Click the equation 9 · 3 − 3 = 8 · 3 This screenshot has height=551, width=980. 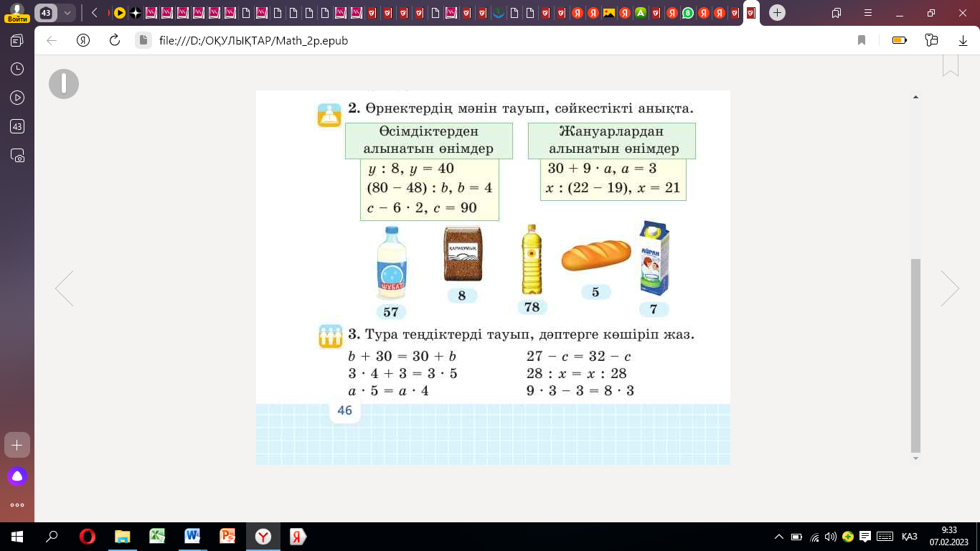580,391
